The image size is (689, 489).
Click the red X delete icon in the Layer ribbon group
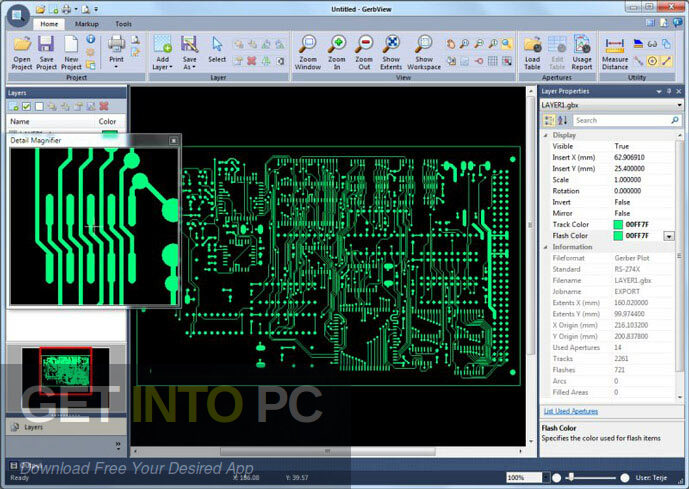click(251, 61)
